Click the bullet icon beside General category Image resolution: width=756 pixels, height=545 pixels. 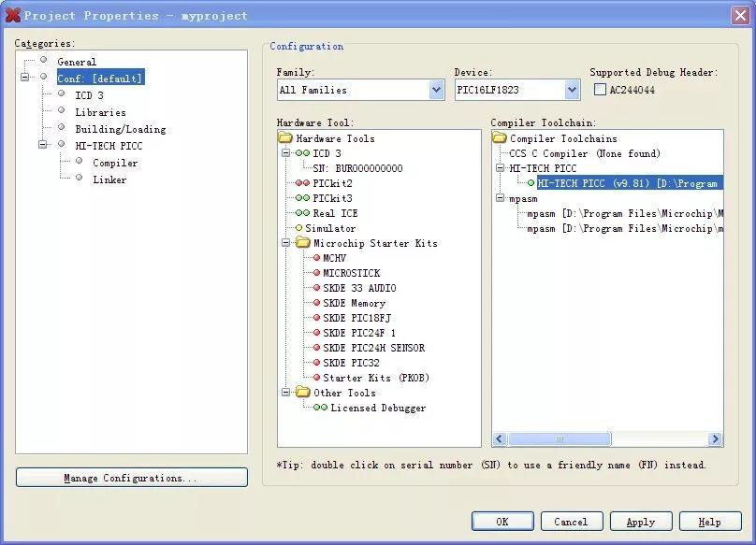[x=43, y=60]
